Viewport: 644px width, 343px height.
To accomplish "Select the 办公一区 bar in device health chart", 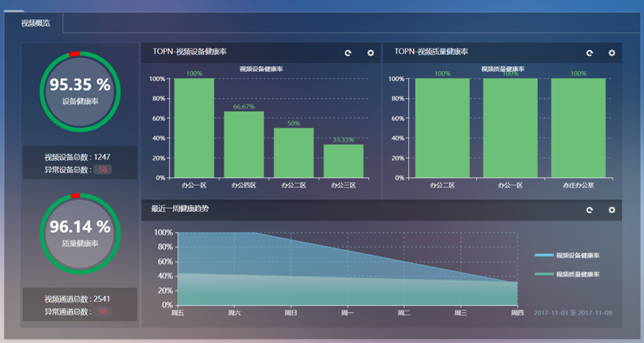I will 194,128.
